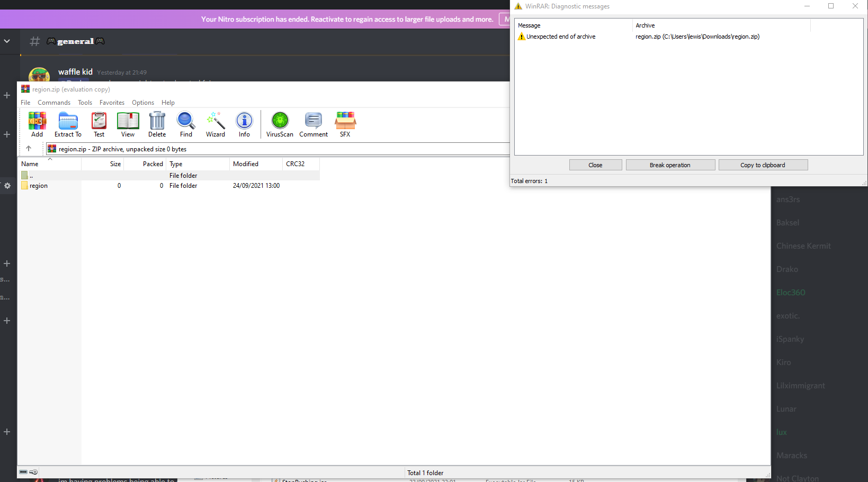Click 'Total errors: 1' status text

529,181
